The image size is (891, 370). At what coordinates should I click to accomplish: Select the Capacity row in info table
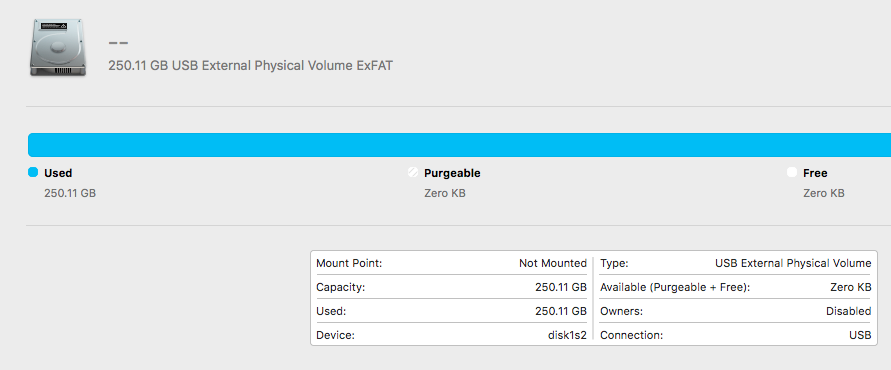coord(451,287)
